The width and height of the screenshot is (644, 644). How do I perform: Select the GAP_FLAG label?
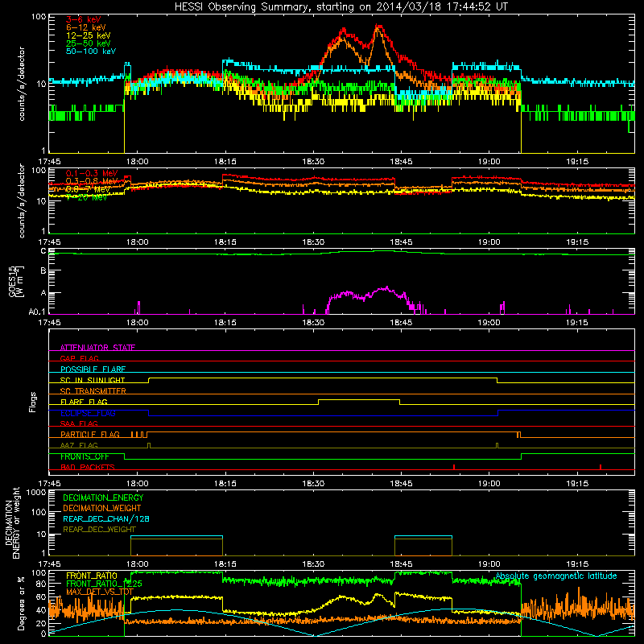coord(79,358)
